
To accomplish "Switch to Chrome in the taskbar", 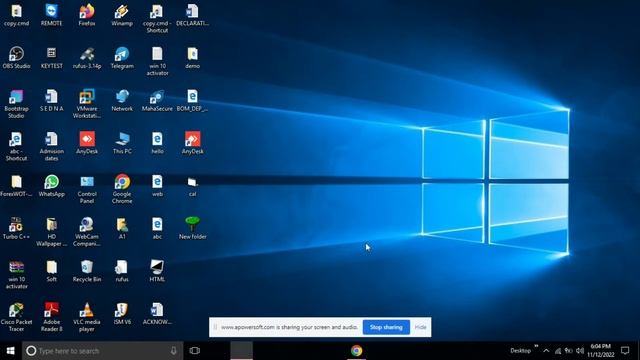I will click(x=356, y=351).
